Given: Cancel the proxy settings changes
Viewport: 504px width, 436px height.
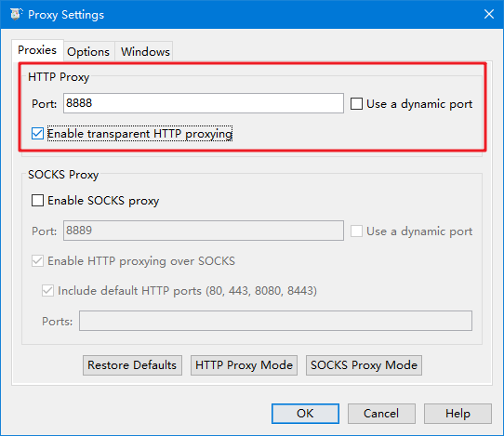Looking at the screenshot, I should click(x=381, y=414).
